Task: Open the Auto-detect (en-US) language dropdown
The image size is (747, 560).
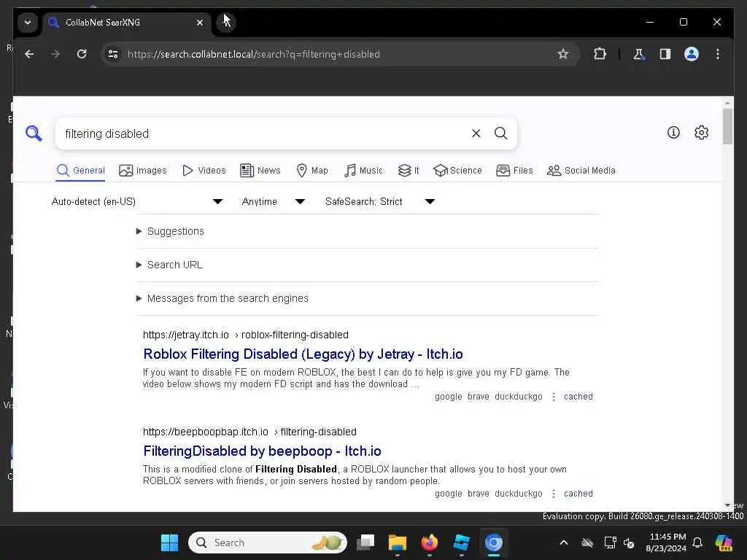Action: tap(137, 201)
